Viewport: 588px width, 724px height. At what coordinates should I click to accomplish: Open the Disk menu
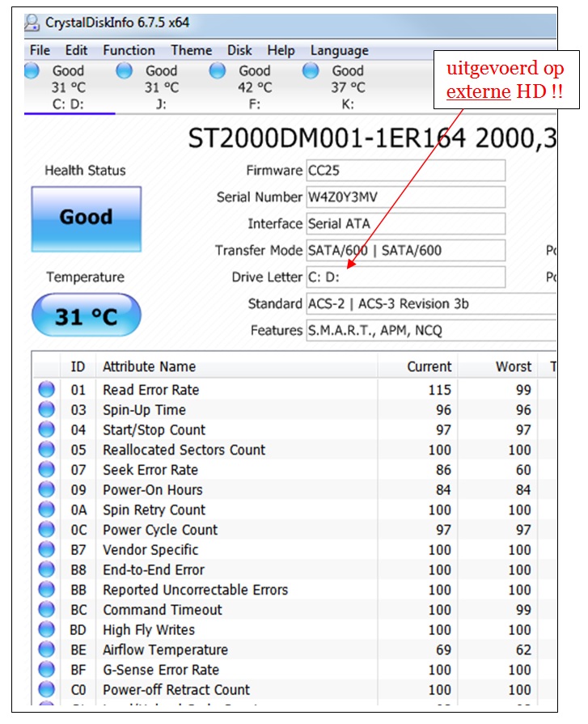point(239,50)
